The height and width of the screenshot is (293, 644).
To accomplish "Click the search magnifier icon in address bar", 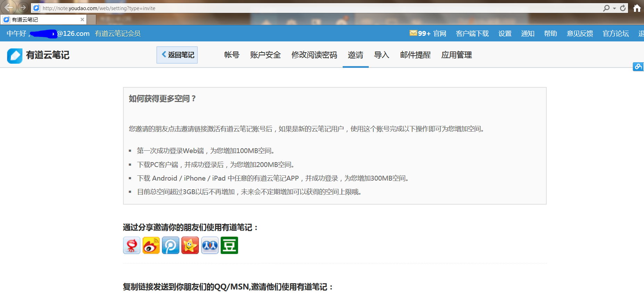I will 606,8.
